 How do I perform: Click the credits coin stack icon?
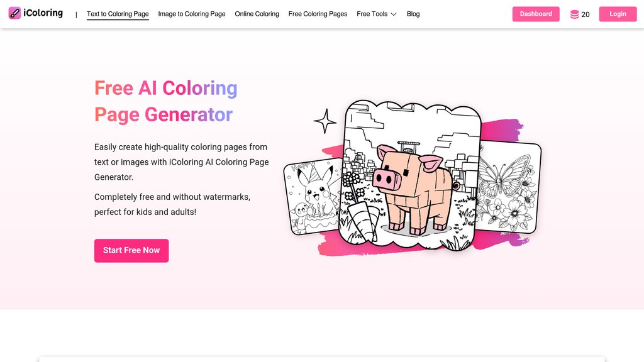tap(574, 14)
